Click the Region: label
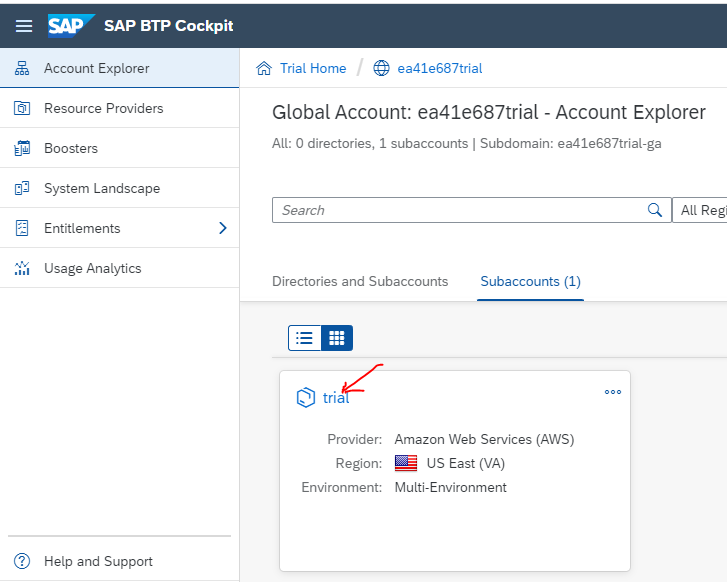Viewport: 727px width, 582px height. click(359, 463)
